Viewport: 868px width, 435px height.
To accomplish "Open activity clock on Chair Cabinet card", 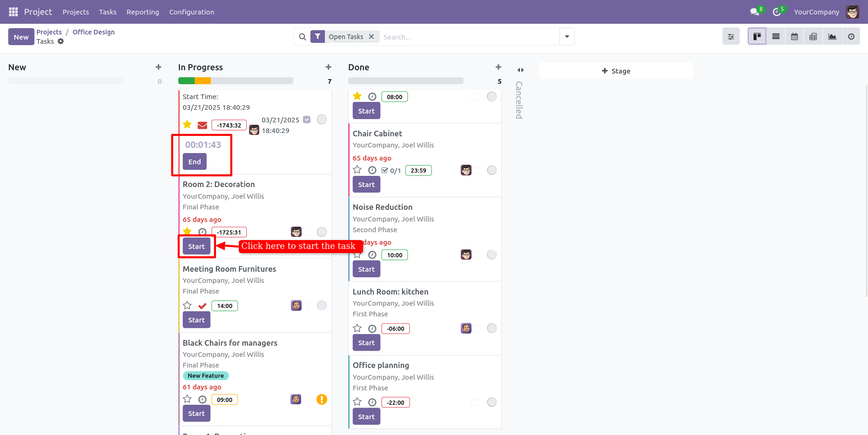I will pos(372,170).
